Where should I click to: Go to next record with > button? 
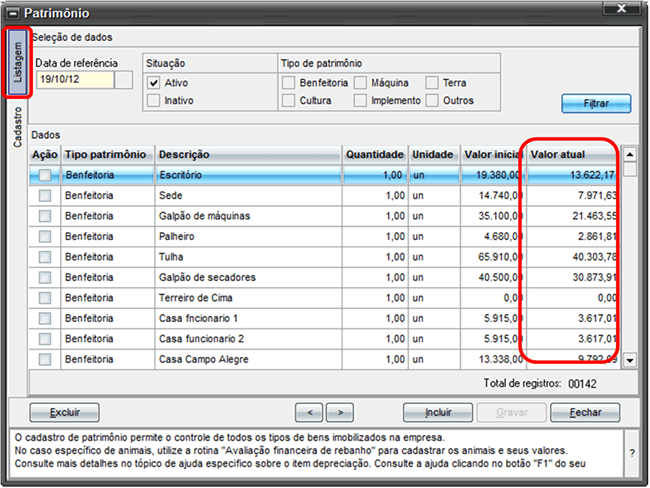340,413
